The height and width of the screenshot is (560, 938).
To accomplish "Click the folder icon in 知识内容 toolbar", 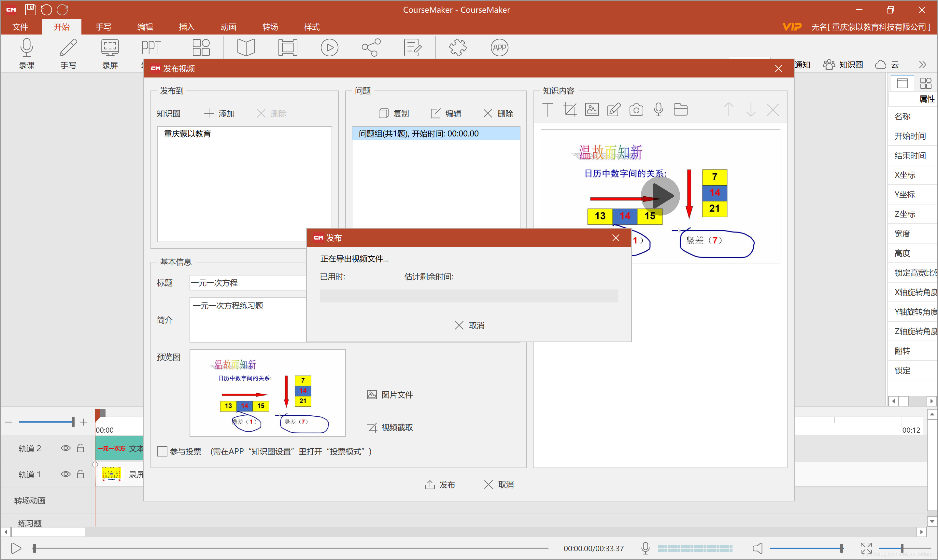I will tap(680, 110).
